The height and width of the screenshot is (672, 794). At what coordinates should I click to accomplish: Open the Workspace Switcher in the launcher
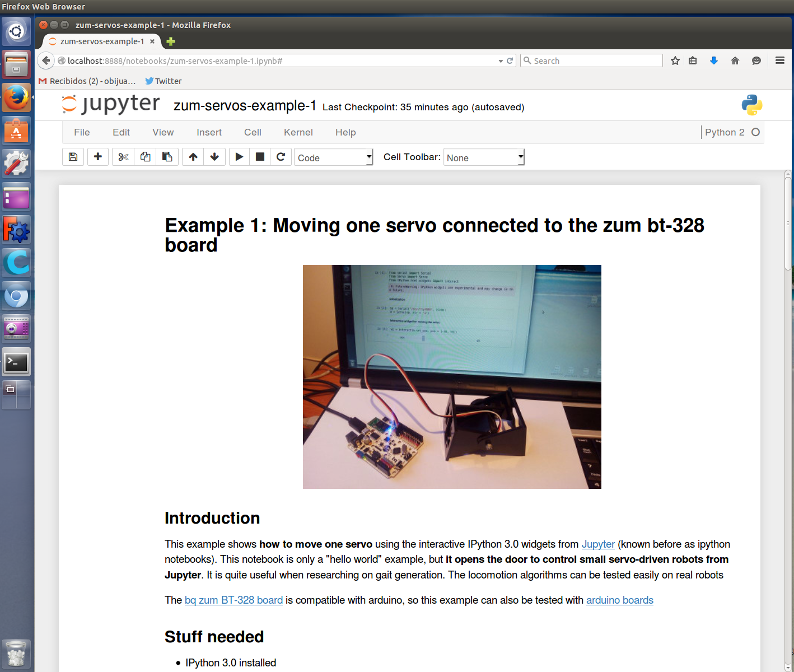16,395
